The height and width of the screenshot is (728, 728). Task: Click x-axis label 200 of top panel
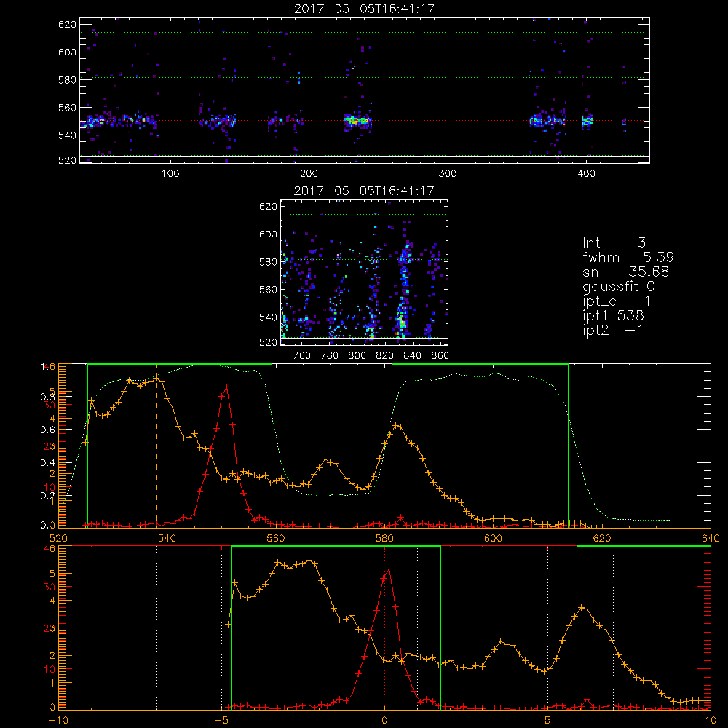309,174
